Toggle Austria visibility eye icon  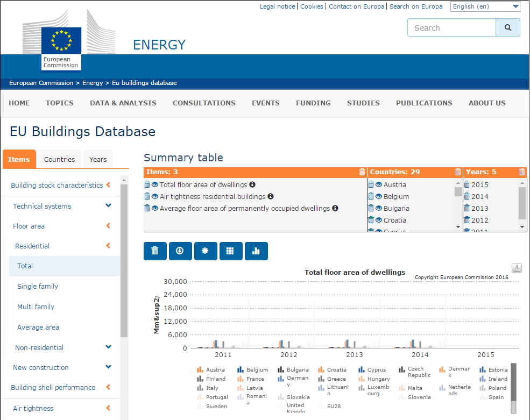[379, 184]
